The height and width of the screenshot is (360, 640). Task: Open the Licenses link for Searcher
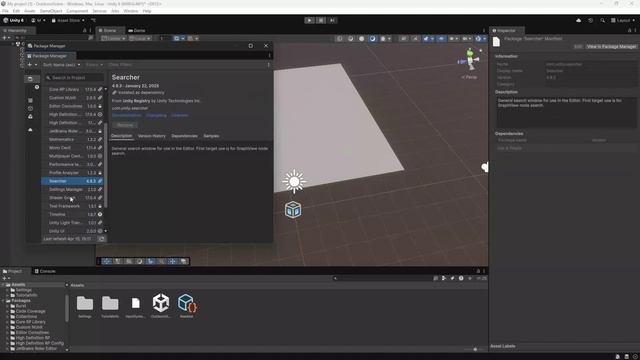180,116
